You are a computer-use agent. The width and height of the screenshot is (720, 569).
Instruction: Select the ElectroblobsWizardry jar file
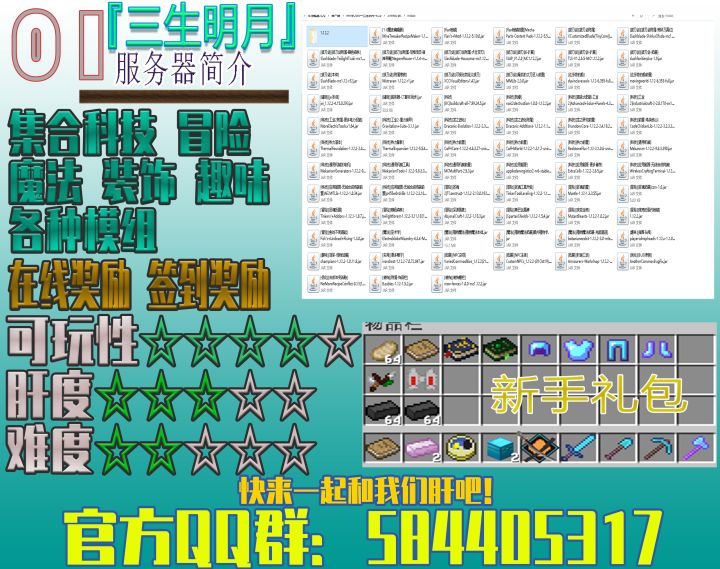click(x=399, y=238)
